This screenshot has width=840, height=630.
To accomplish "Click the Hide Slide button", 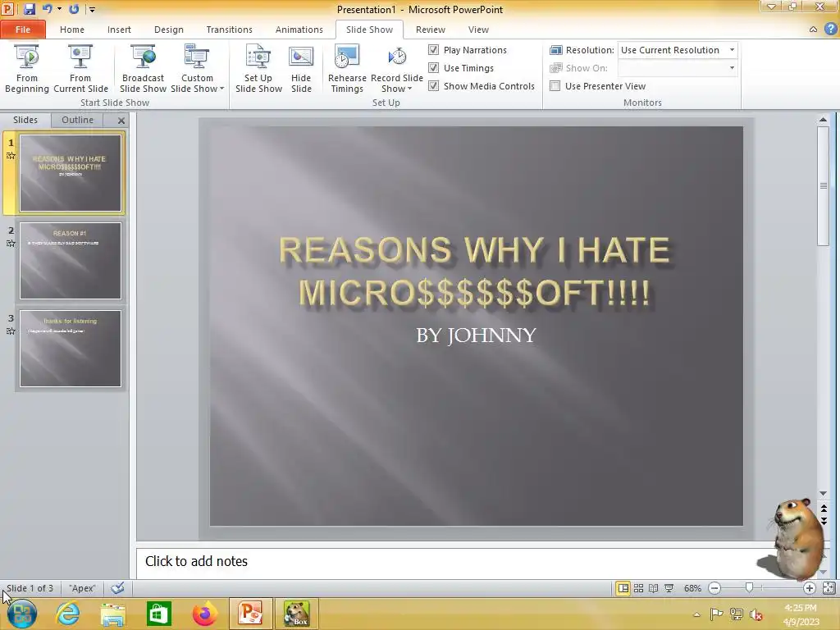I will [301, 69].
